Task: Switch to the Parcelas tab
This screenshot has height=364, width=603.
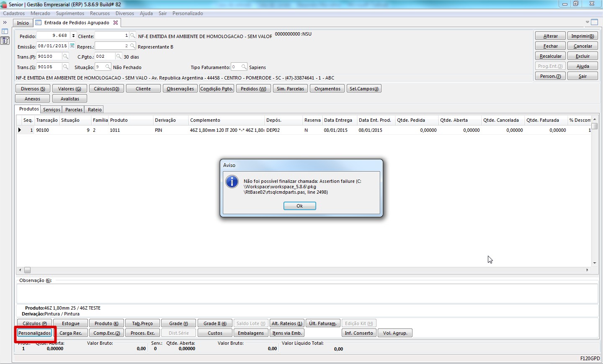Action: 74,110
